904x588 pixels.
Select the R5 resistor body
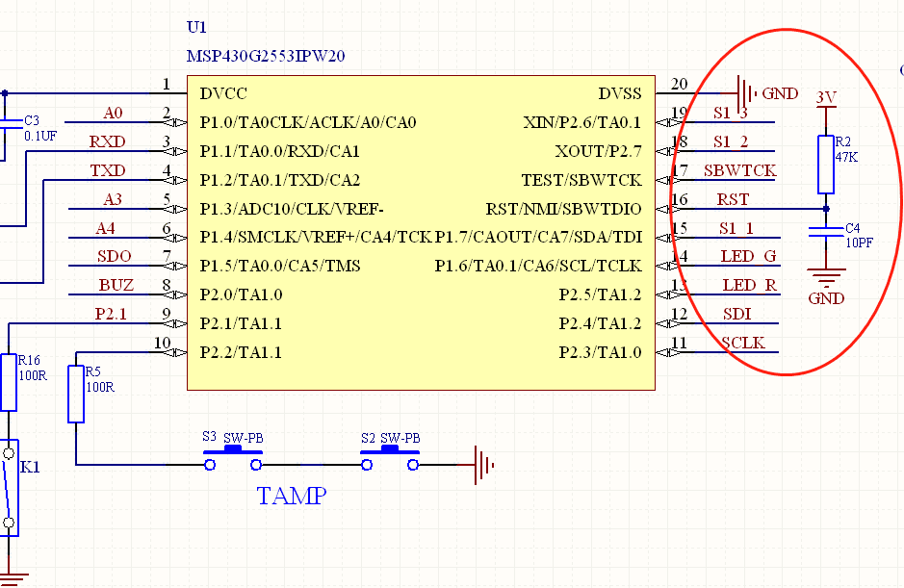click(x=76, y=394)
